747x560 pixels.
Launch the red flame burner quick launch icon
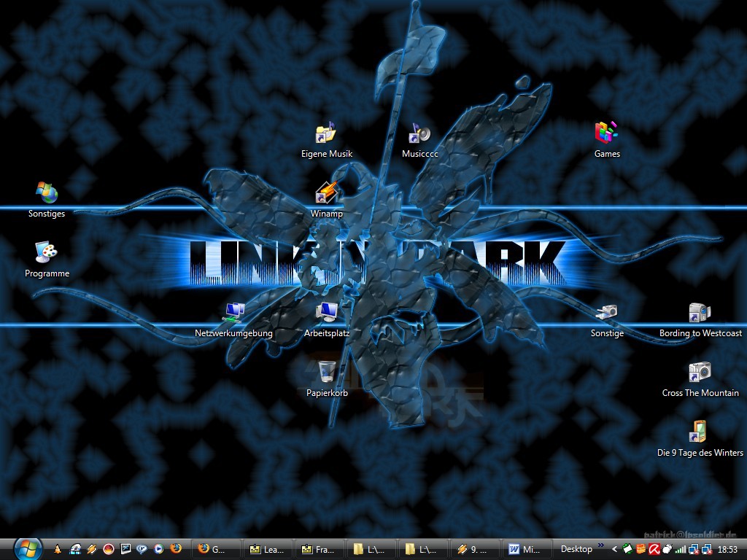coord(109,549)
